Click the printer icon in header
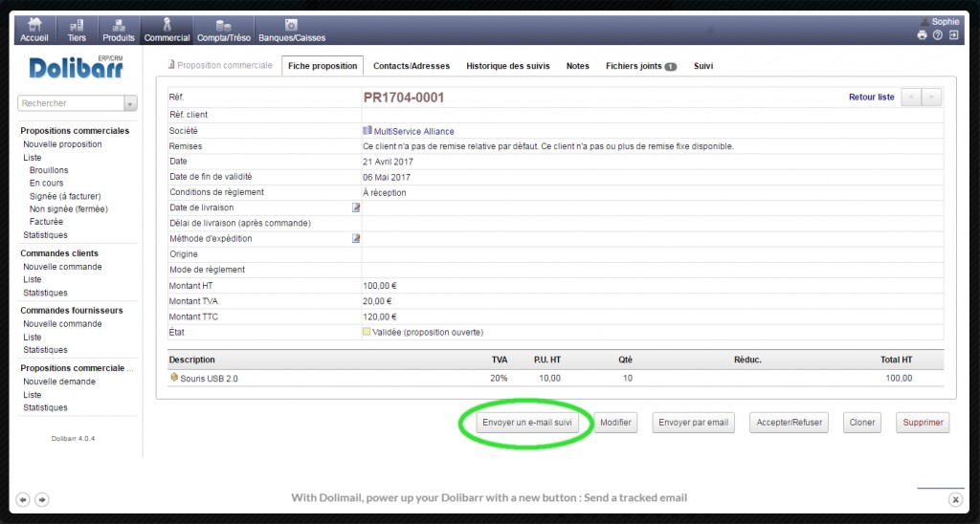The width and height of the screenshot is (980, 524). coord(923,35)
